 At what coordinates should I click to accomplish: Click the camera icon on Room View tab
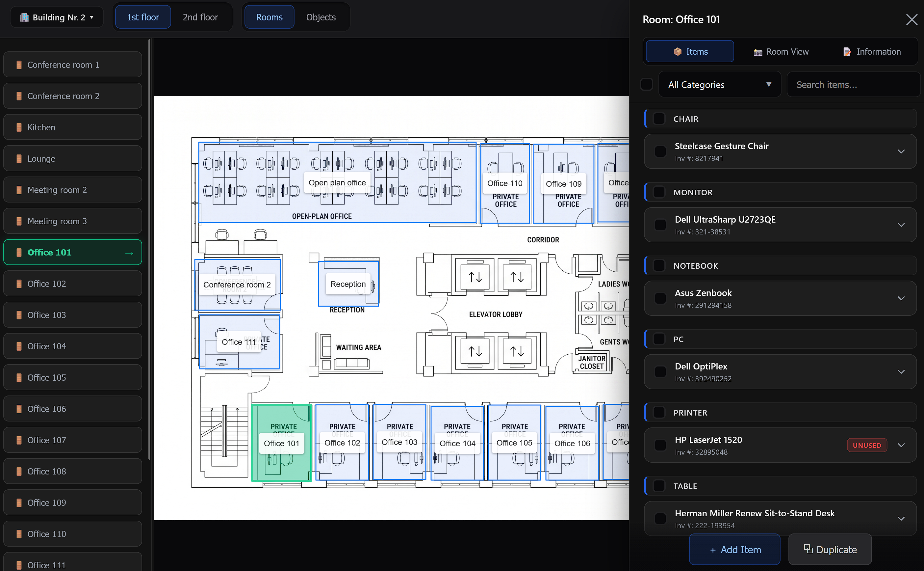[757, 52]
